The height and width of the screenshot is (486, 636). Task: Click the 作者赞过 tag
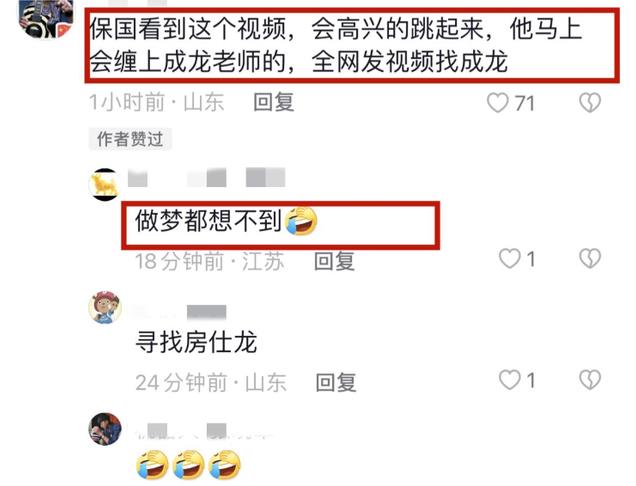(x=130, y=139)
